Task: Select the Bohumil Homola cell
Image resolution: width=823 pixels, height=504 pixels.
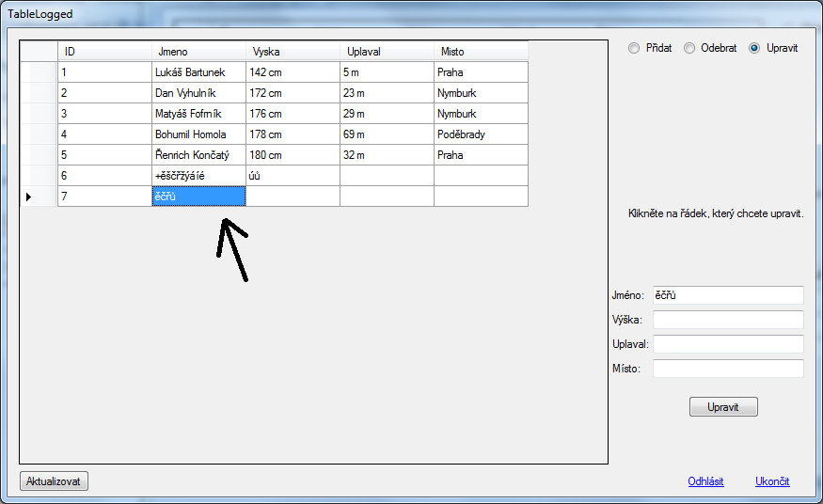Action: point(198,134)
